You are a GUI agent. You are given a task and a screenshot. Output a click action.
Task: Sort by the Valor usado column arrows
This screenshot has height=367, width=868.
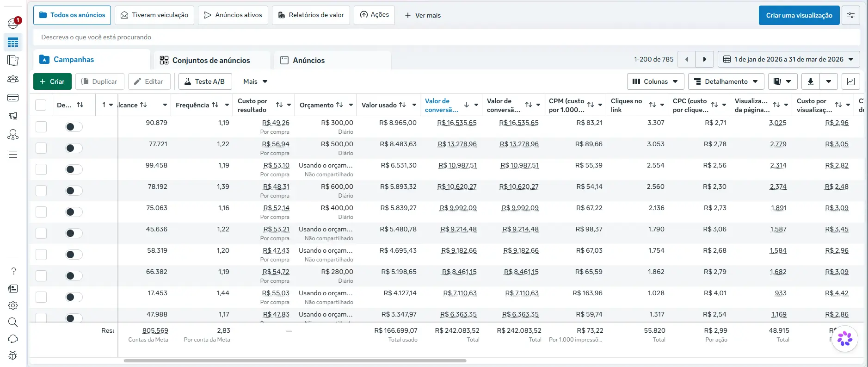point(402,105)
